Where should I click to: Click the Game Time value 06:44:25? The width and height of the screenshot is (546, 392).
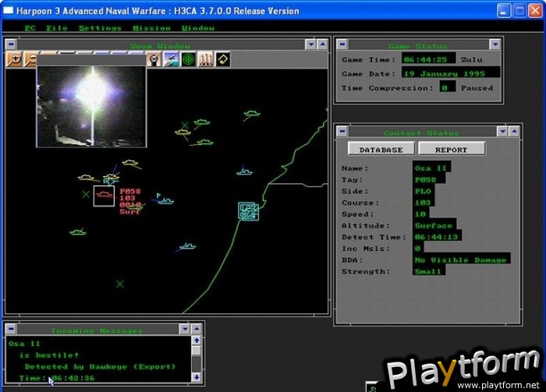[x=429, y=59]
